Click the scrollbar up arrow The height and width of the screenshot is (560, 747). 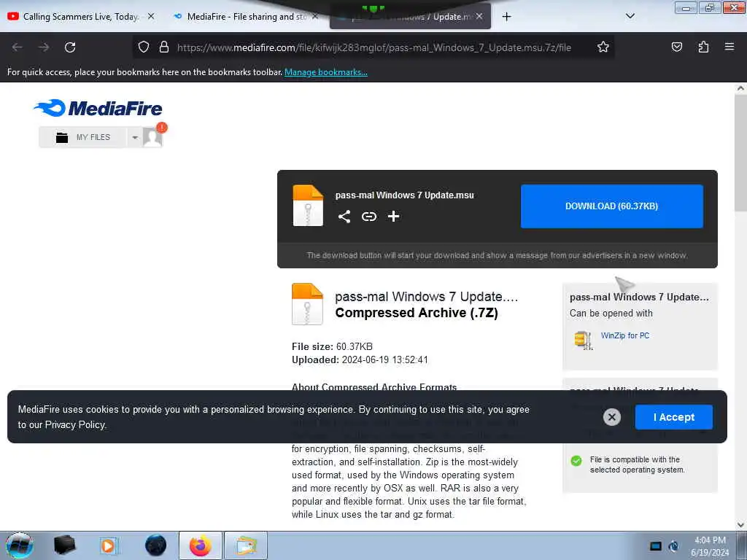[x=740, y=88]
